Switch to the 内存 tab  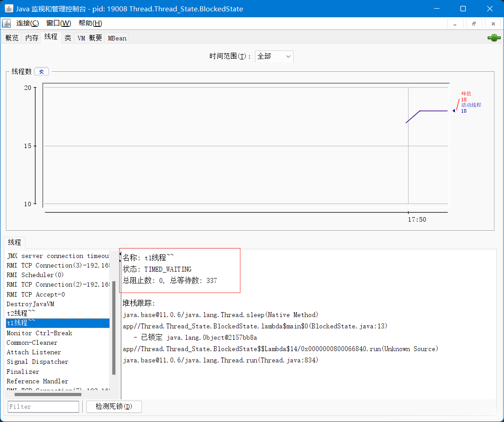32,38
